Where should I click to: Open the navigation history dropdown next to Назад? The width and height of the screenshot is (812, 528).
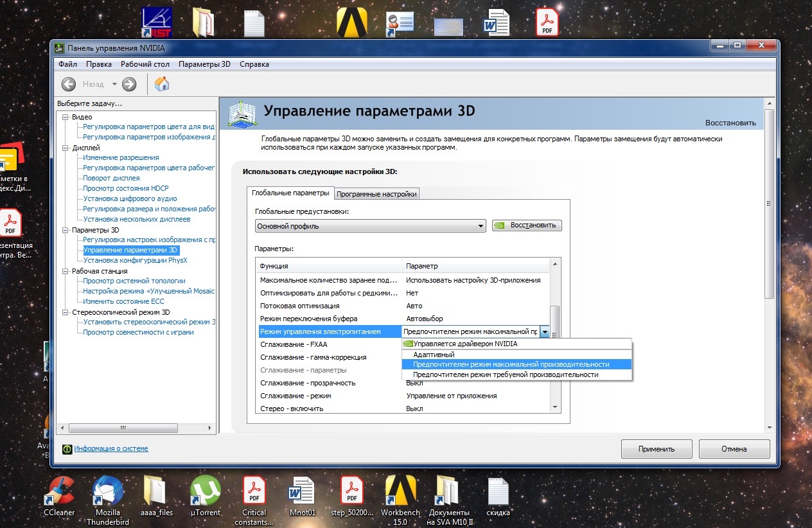coord(114,84)
